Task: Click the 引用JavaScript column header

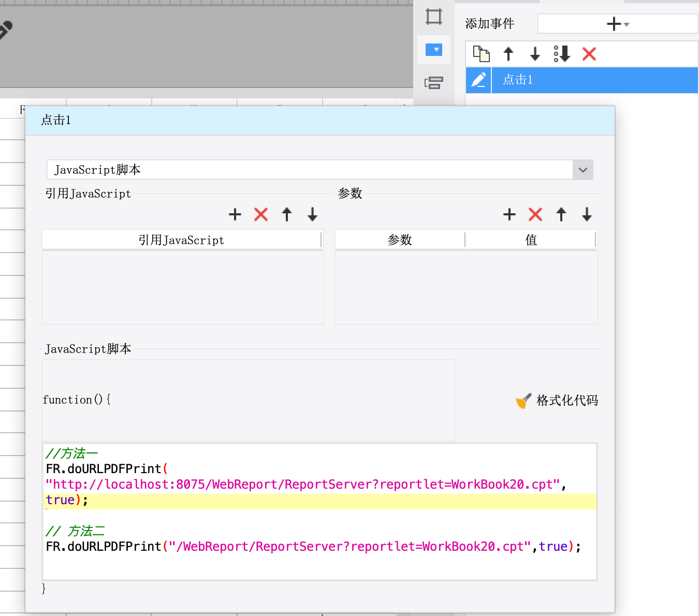Action: coord(182,240)
